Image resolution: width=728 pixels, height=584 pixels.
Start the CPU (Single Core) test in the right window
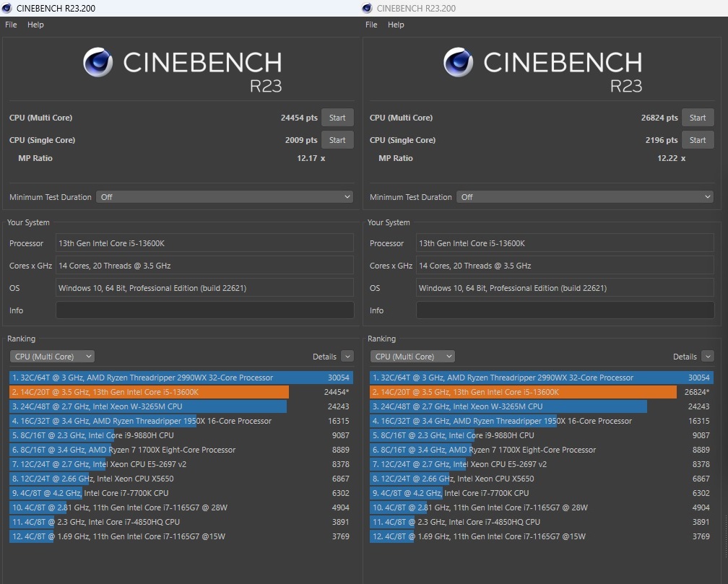point(698,140)
